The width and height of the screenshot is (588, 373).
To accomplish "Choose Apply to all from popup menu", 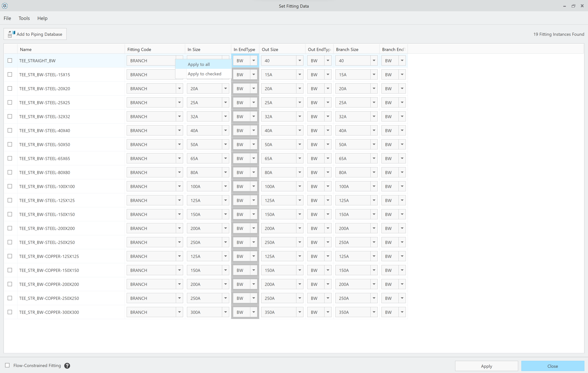I will 199,64.
